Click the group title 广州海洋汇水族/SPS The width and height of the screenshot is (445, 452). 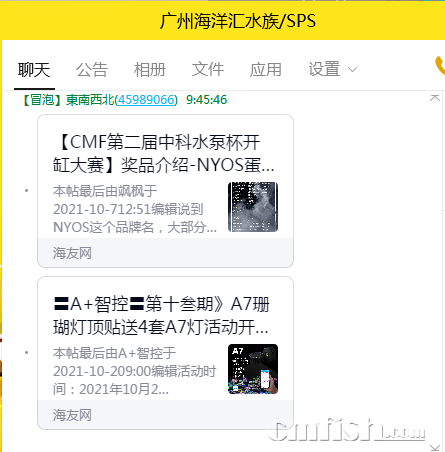pyautogui.click(x=238, y=21)
